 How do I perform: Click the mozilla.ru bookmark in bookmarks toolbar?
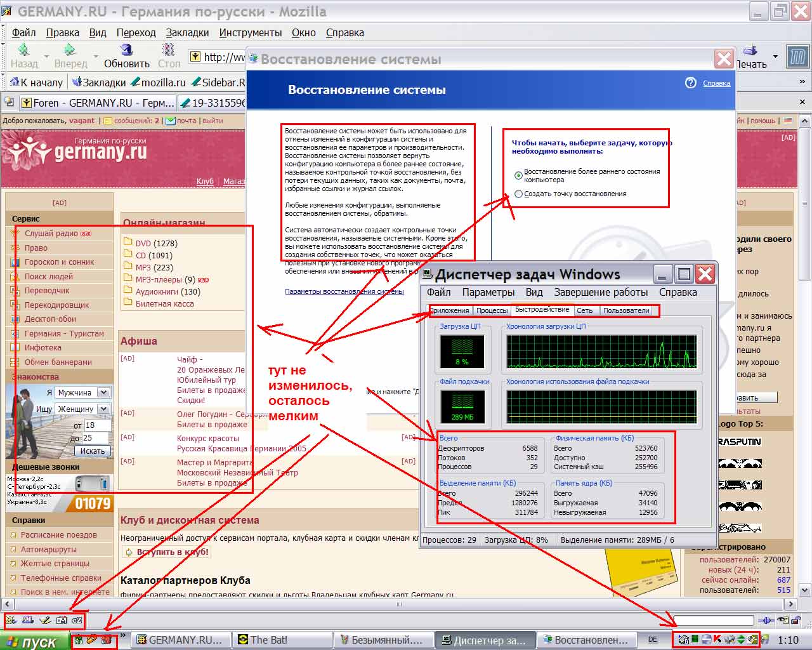coord(159,83)
